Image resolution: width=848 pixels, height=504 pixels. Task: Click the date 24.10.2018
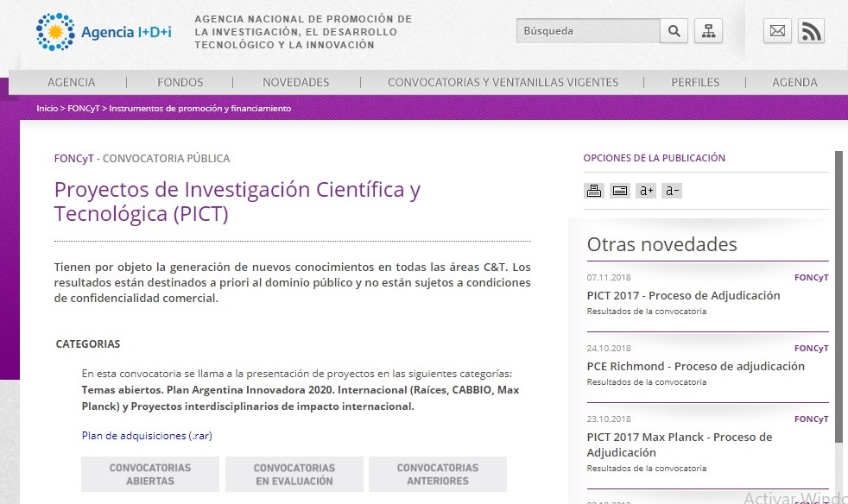[x=609, y=349]
